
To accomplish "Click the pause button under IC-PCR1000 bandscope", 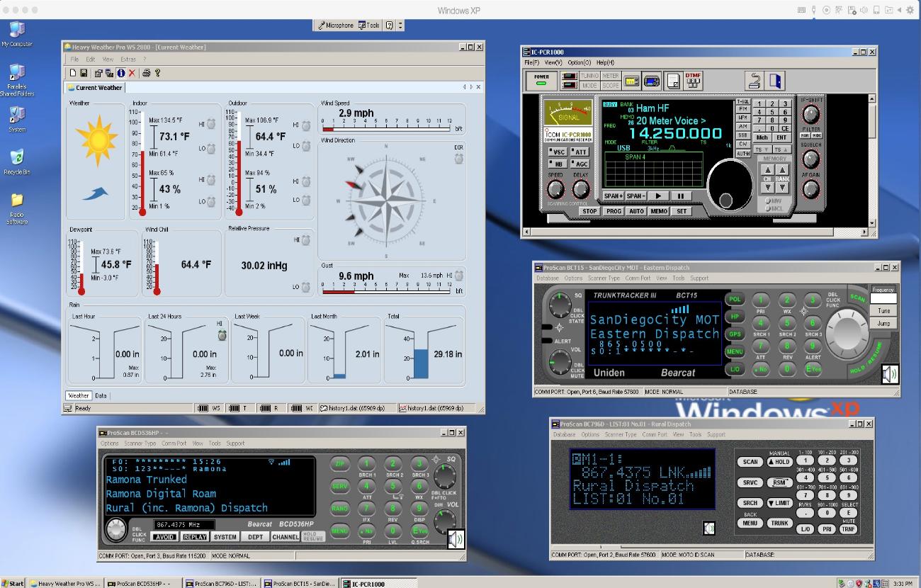I will (x=681, y=196).
